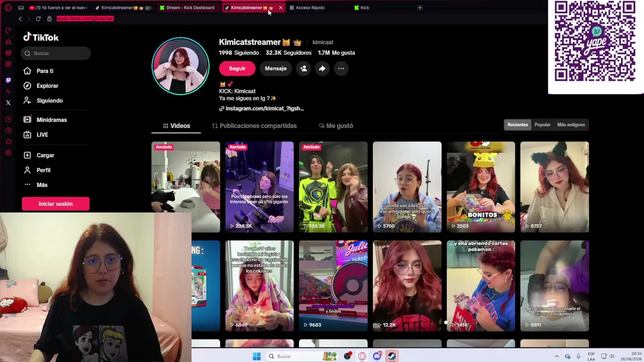Image resolution: width=644 pixels, height=362 pixels.
Task: Open Perfil in TikTok sidebar
Action: point(43,170)
